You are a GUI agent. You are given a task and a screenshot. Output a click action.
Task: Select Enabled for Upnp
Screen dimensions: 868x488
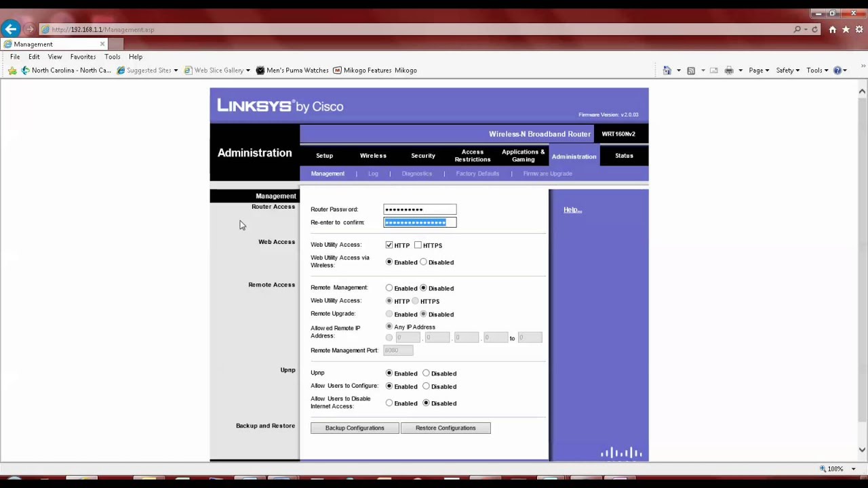389,373
